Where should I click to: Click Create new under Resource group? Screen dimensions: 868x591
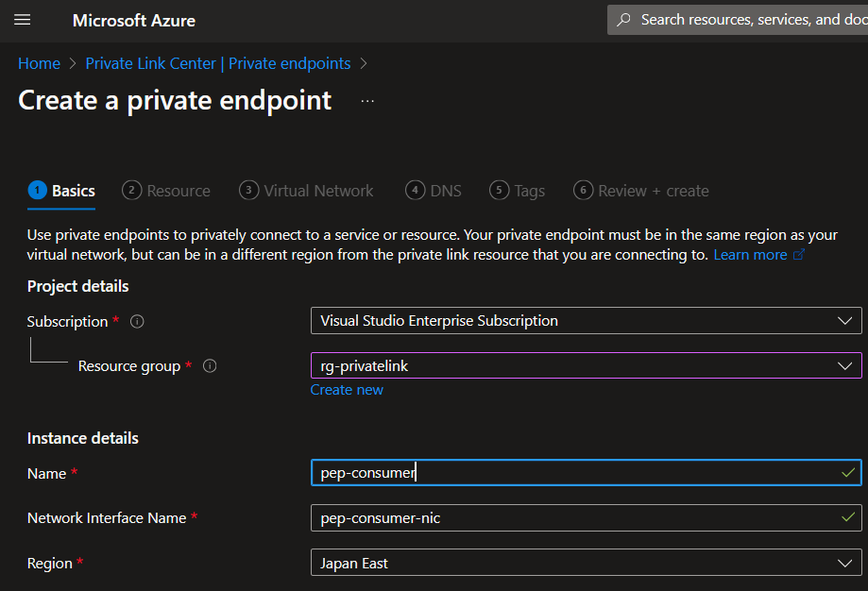click(x=347, y=389)
